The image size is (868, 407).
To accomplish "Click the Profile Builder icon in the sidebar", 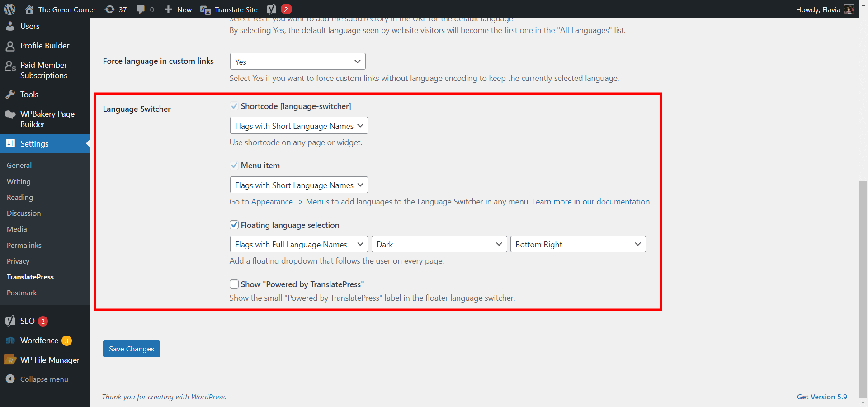I will pos(10,46).
